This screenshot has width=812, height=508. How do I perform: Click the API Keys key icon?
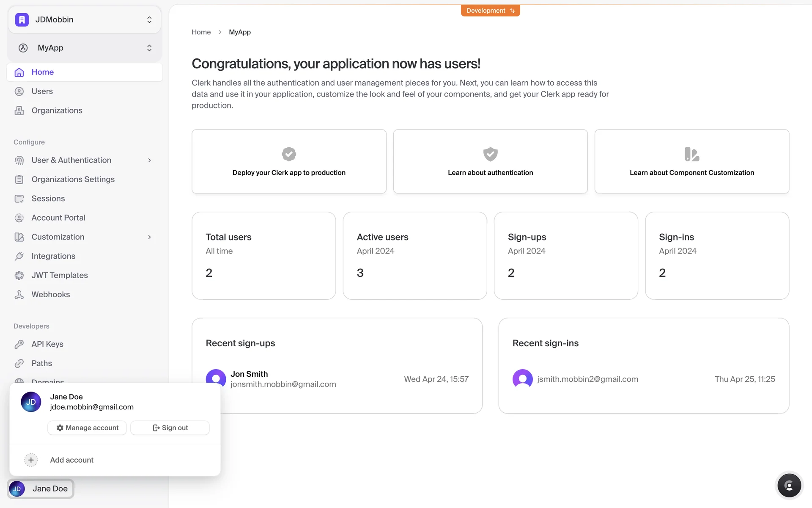click(19, 344)
